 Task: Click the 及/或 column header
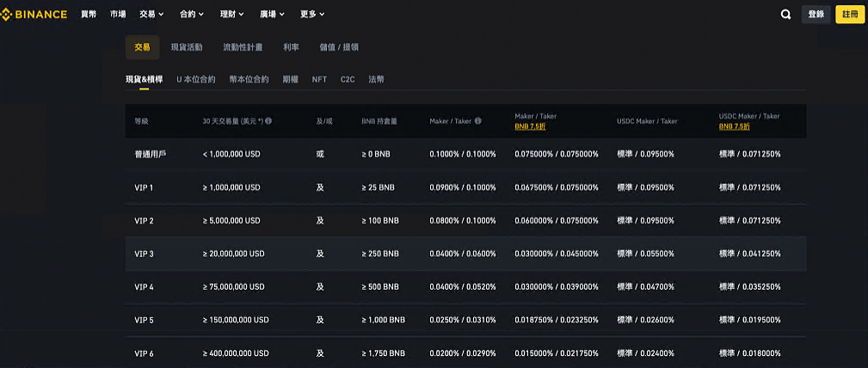pyautogui.click(x=323, y=121)
